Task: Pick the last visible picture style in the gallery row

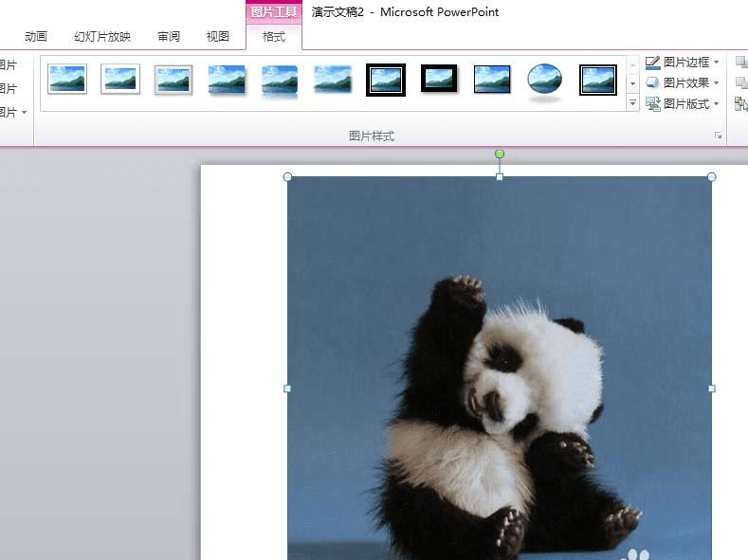Action: pos(598,80)
